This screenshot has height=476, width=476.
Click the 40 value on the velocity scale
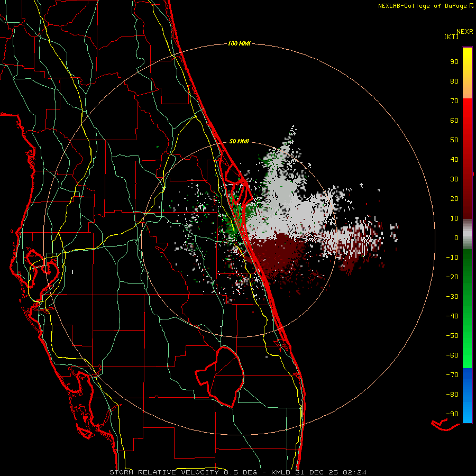click(x=454, y=160)
